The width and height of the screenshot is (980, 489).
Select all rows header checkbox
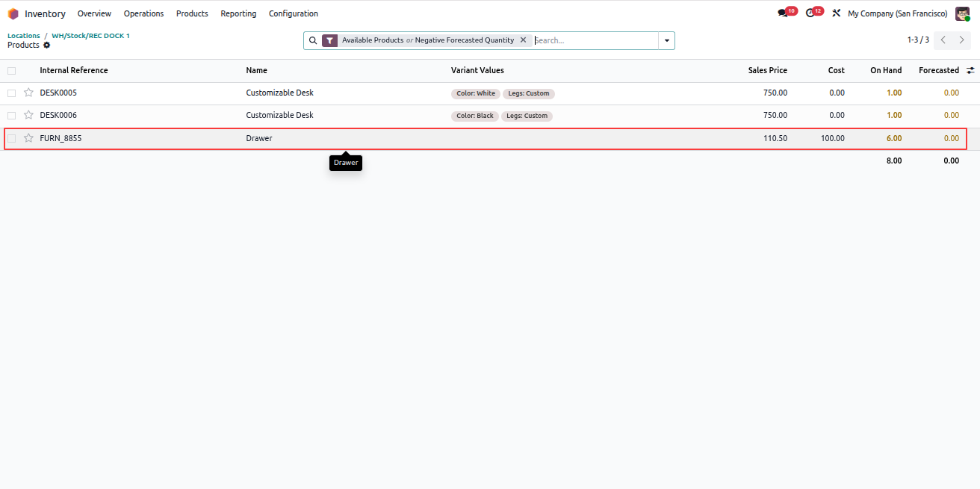(11, 71)
